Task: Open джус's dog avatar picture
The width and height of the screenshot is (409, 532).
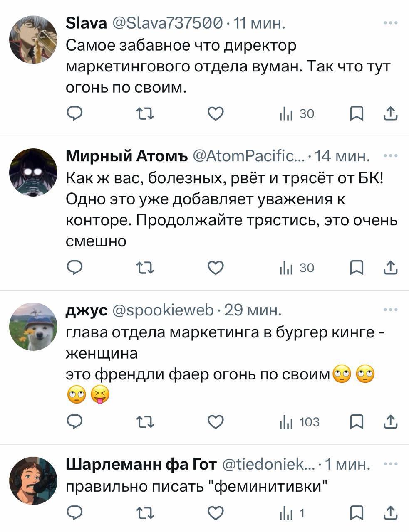Action: pyautogui.click(x=33, y=327)
